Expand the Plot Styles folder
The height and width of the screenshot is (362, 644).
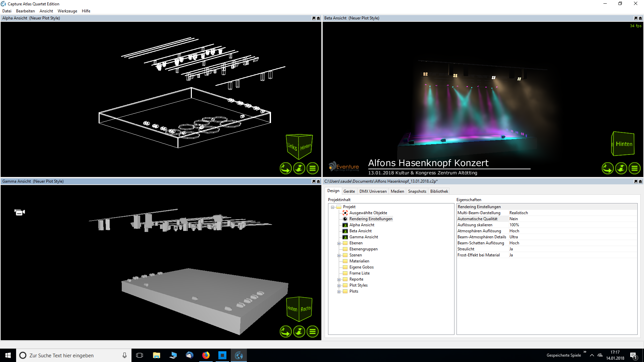click(339, 286)
